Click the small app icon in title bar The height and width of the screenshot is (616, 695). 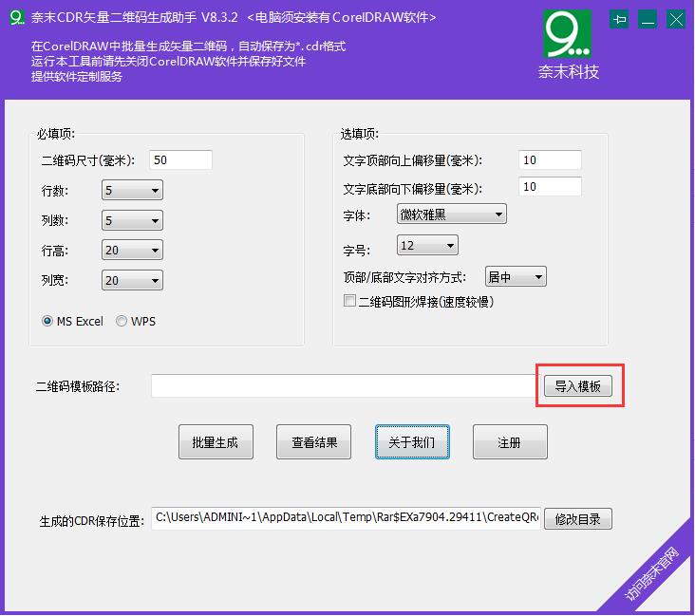click(x=16, y=18)
